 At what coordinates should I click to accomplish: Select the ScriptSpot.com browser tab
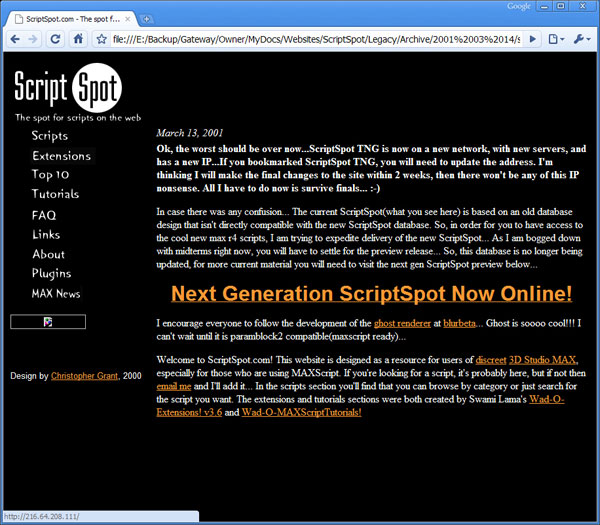pyautogui.click(x=71, y=19)
